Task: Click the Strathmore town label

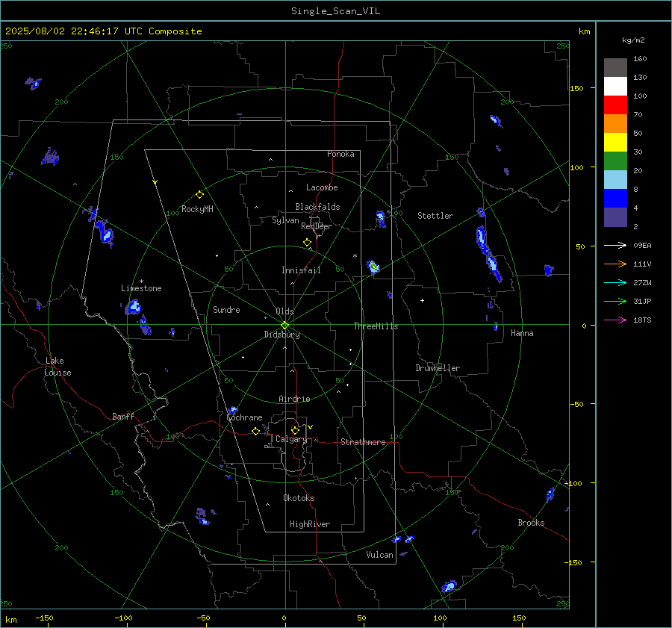Action: click(x=363, y=442)
